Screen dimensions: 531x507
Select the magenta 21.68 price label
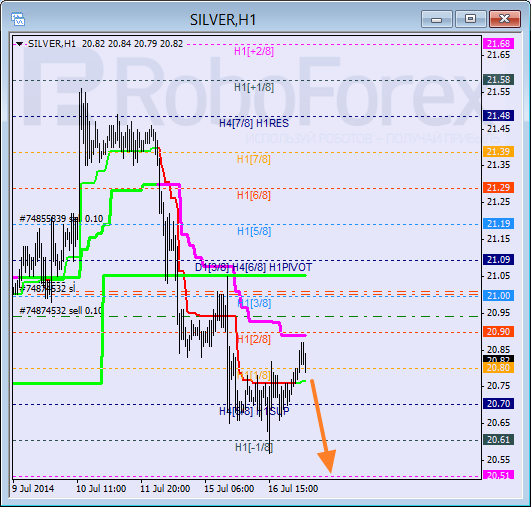point(498,44)
